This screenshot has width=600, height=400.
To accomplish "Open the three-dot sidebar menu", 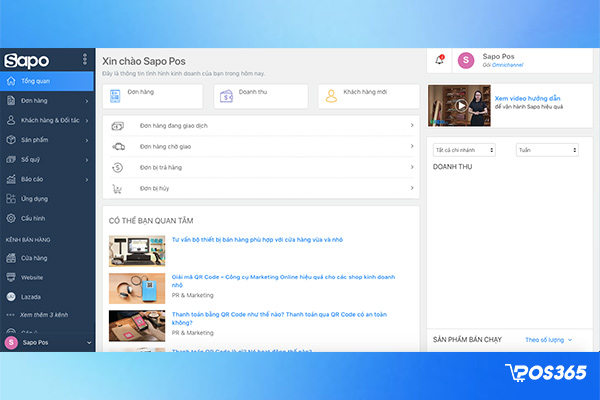I will (85, 59).
